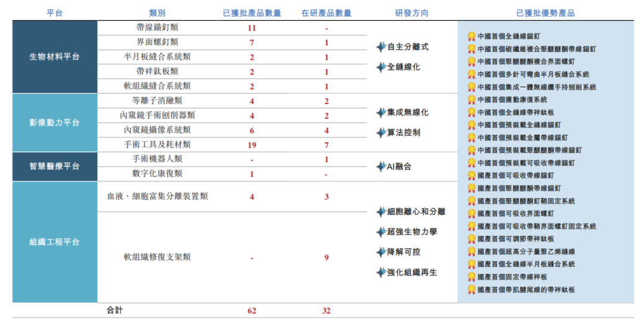Click the medal icon beside 中國首個全縫線錨釘

coord(471,36)
